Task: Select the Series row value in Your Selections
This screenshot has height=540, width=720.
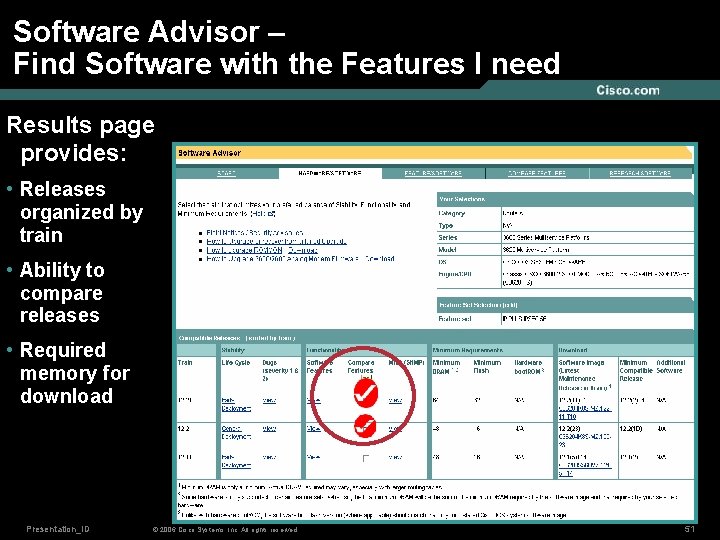Action: tap(546, 238)
